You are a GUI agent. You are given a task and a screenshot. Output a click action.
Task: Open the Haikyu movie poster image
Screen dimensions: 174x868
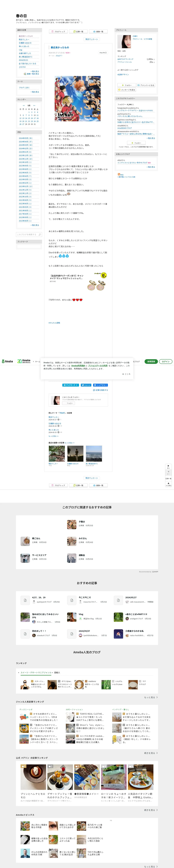click(x=77, y=99)
